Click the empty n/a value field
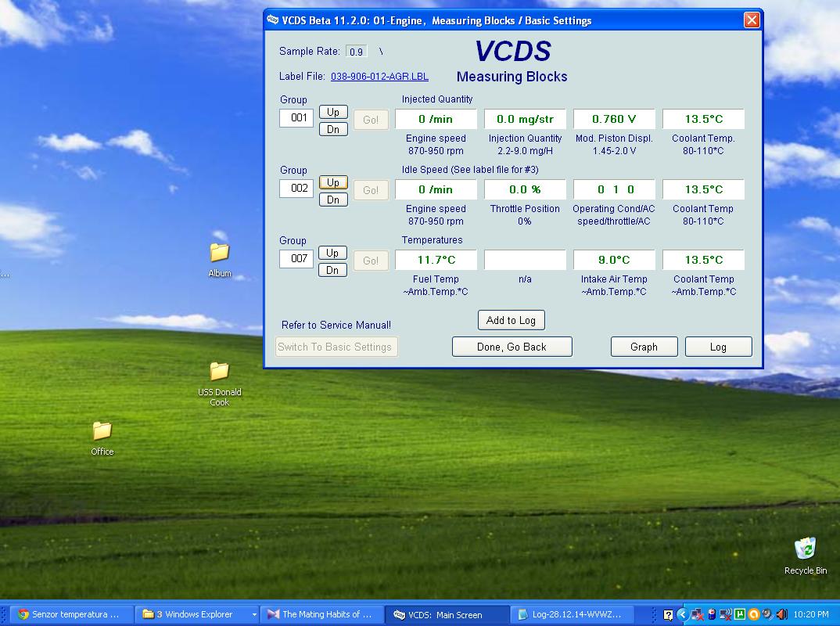 (x=525, y=260)
